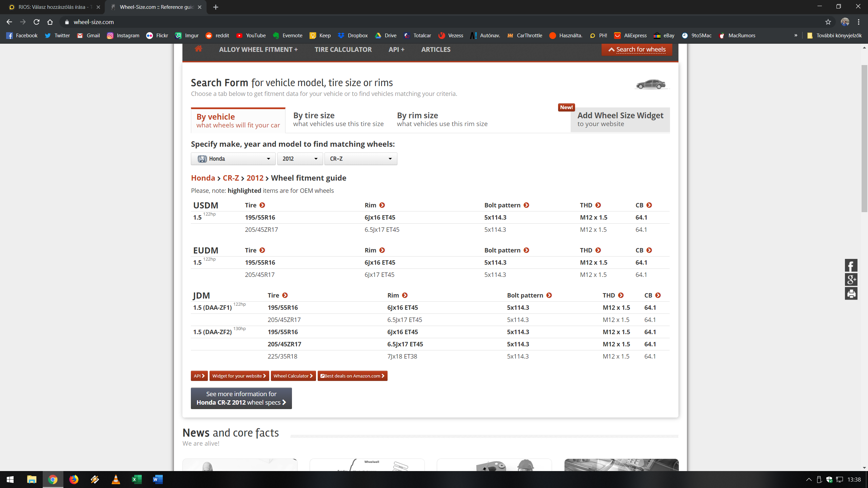Reload the page with refresh icon
The image size is (868, 488).
point(37,22)
